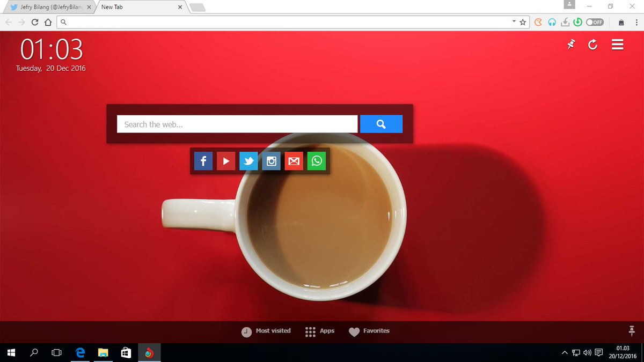Click the large 01:03 page clock
644x362 pixels.
point(52,50)
